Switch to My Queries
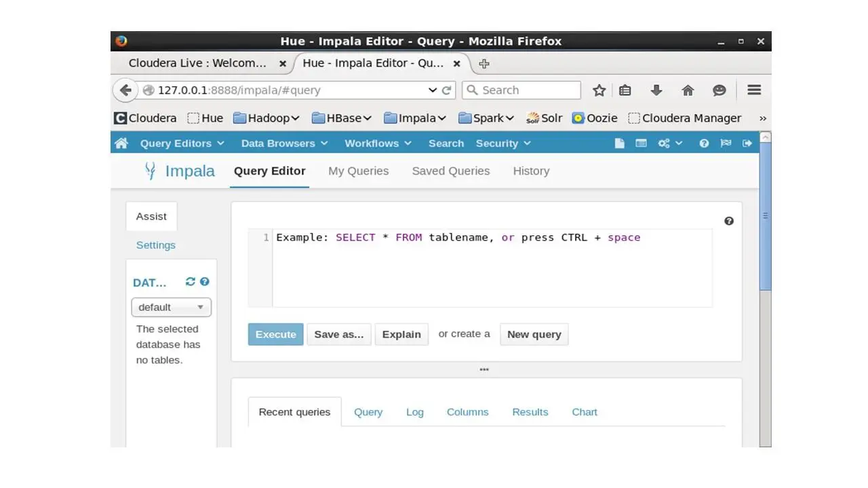Viewport: 868px width, 488px height. pyautogui.click(x=359, y=171)
